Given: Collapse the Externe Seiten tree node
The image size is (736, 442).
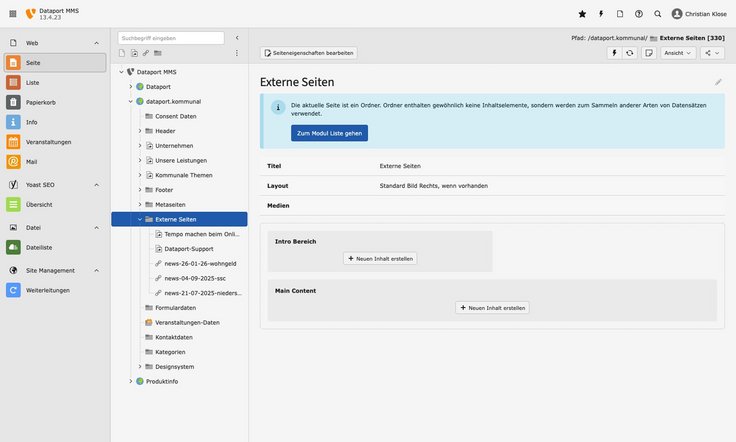Looking at the screenshot, I should click(x=140, y=219).
